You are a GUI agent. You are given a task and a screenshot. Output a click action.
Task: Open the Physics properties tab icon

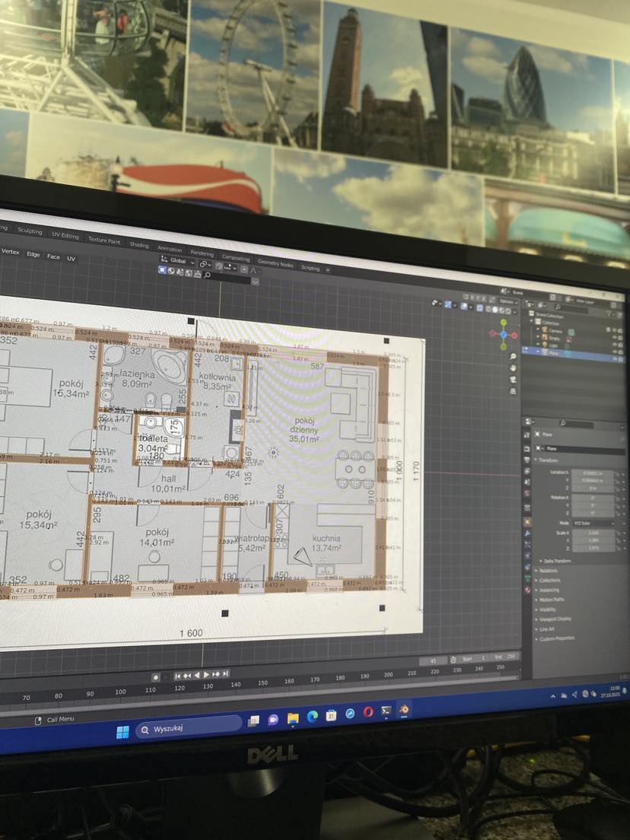[x=527, y=555]
